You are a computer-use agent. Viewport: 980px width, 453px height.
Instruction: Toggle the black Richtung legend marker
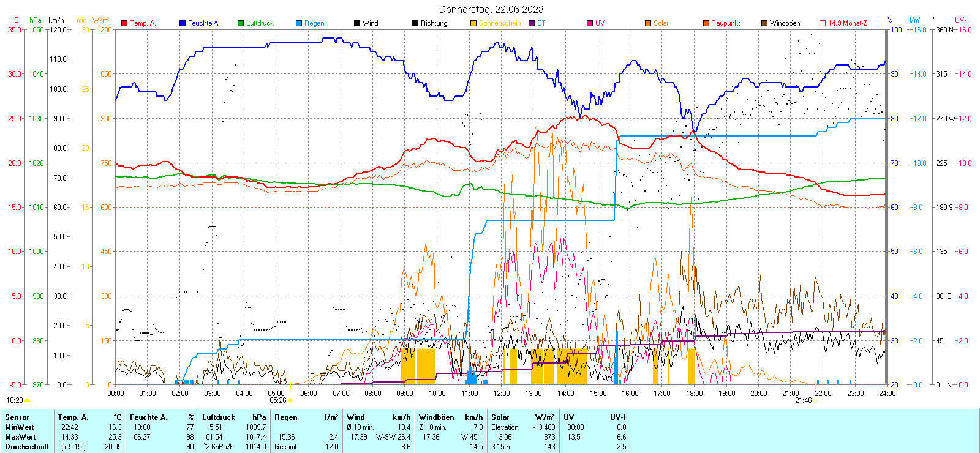[415, 23]
